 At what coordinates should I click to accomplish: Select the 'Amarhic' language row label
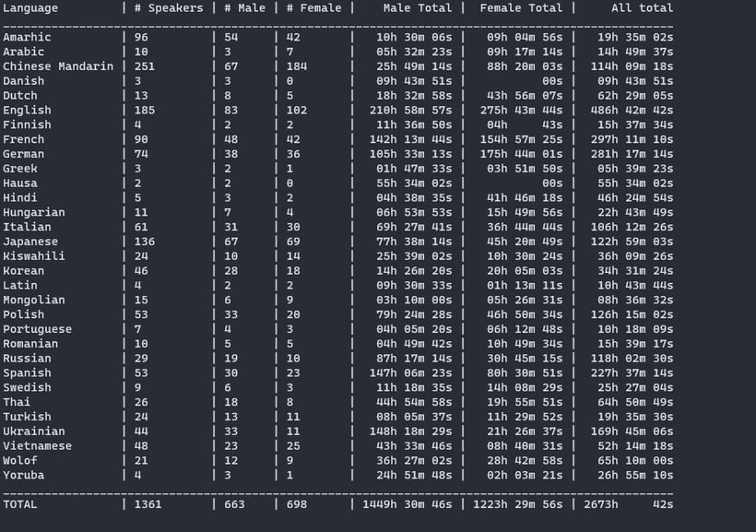click(x=27, y=37)
